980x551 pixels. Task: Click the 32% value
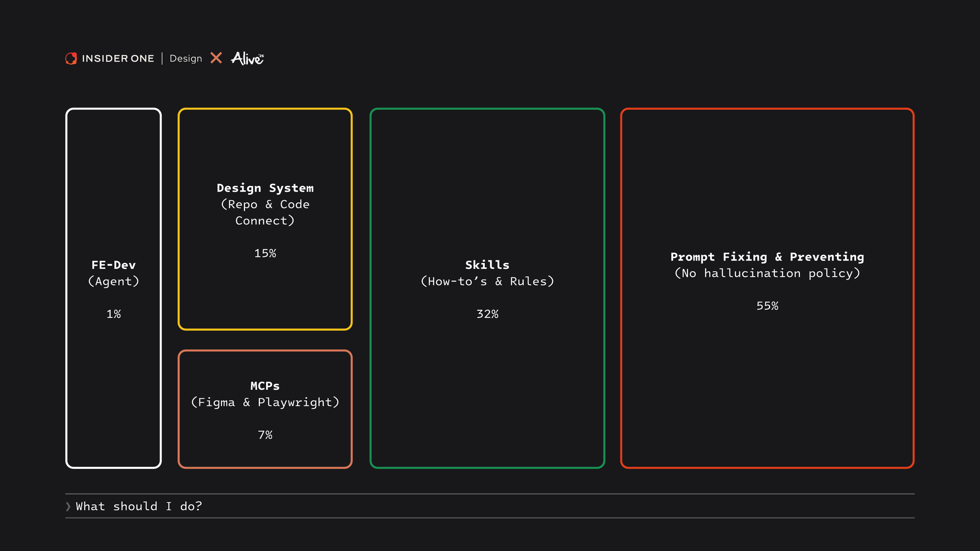coord(487,314)
